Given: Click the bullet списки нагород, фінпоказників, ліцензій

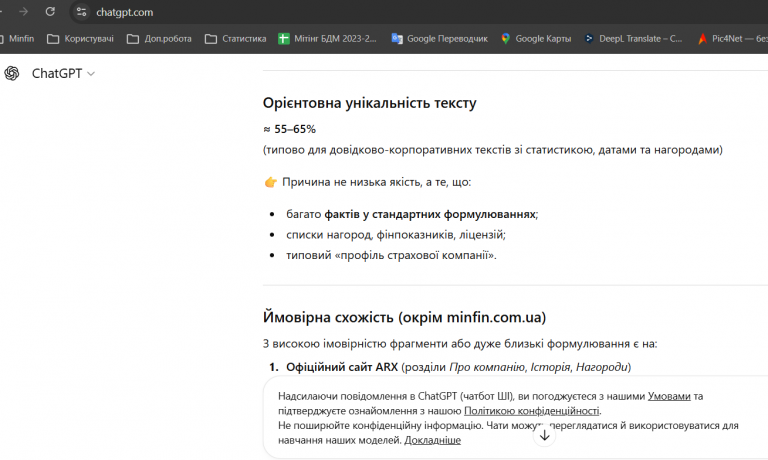Looking at the screenshot, I should pos(396,235).
